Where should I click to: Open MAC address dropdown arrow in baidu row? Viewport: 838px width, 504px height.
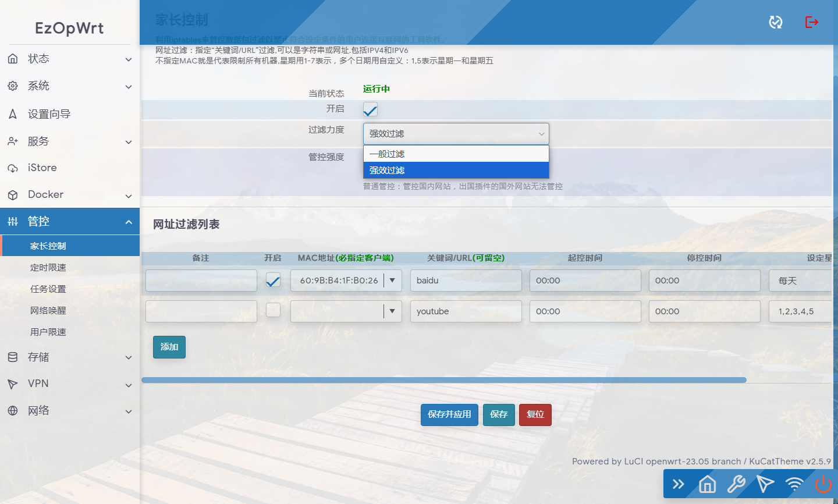point(393,281)
